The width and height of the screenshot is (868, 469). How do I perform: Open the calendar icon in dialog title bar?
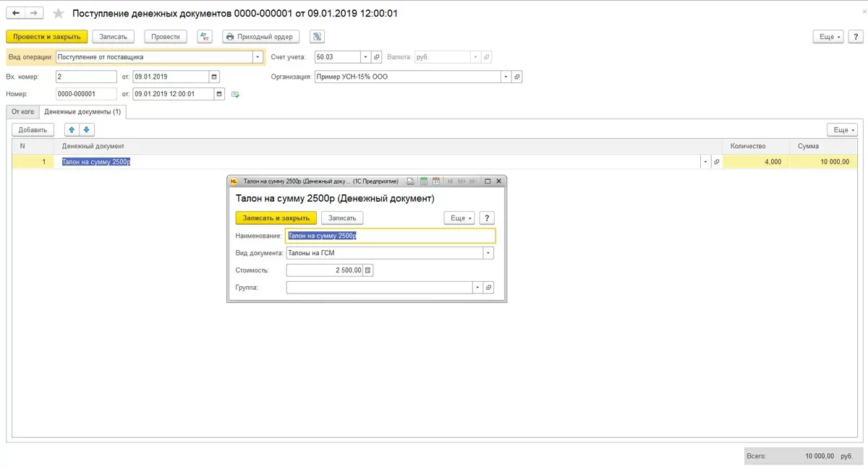click(435, 181)
